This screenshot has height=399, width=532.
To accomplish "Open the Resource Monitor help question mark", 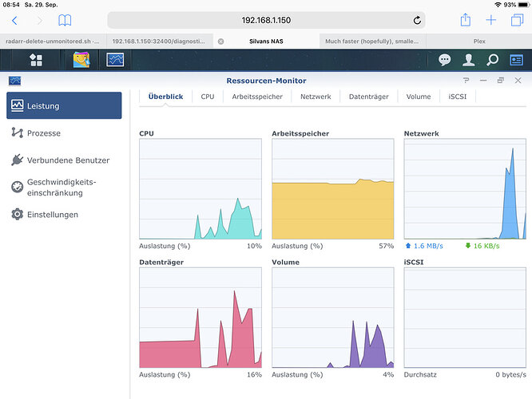I will tap(466, 81).
